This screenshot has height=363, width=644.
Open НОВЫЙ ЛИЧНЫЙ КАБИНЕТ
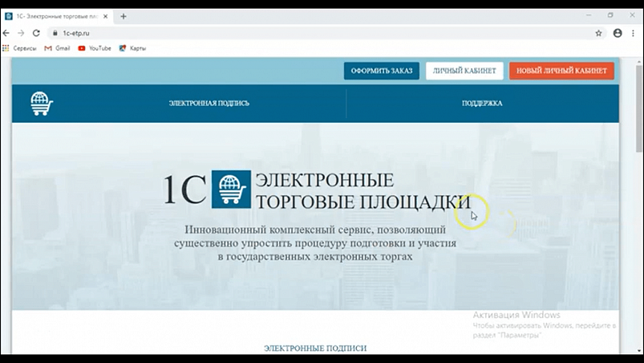pyautogui.click(x=561, y=71)
